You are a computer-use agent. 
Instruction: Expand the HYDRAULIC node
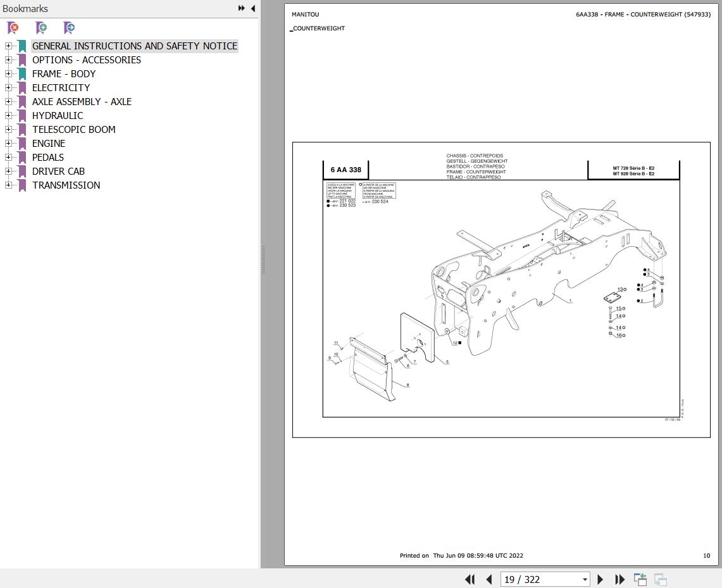(8, 115)
